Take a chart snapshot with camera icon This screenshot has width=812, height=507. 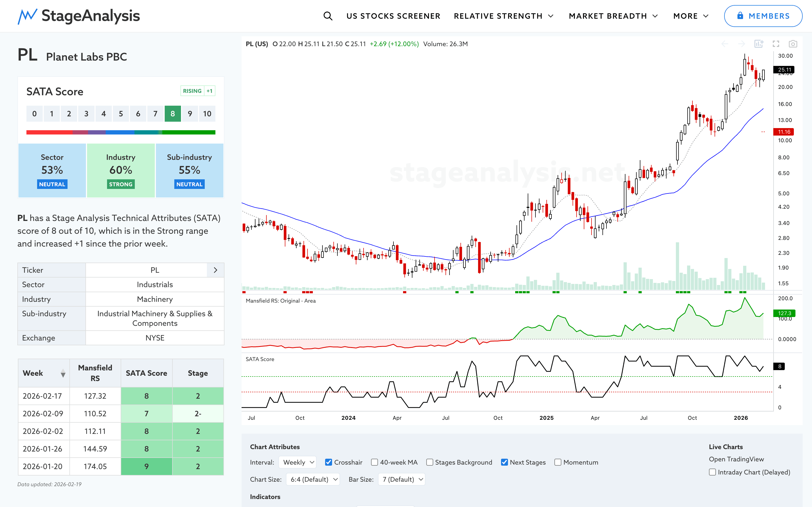coord(793,44)
